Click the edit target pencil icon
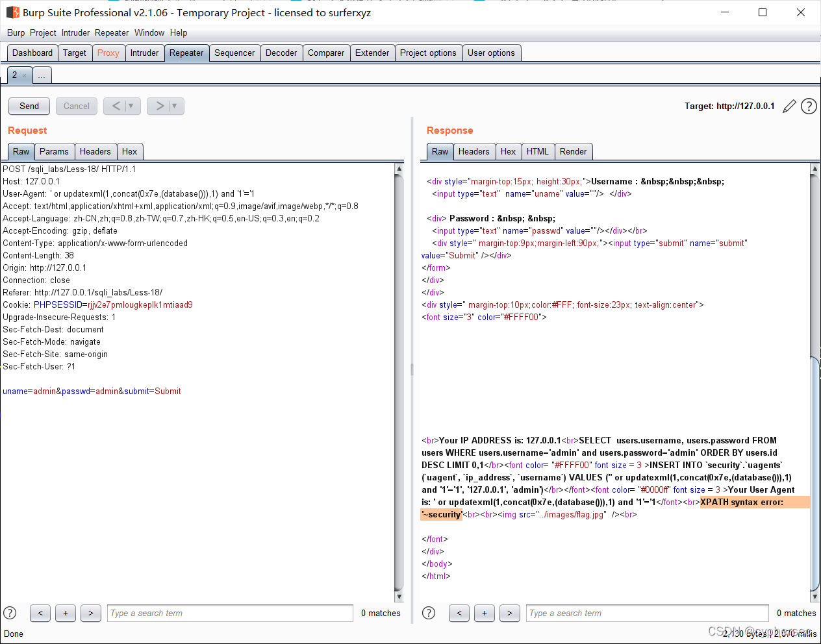The image size is (821, 644). click(789, 106)
